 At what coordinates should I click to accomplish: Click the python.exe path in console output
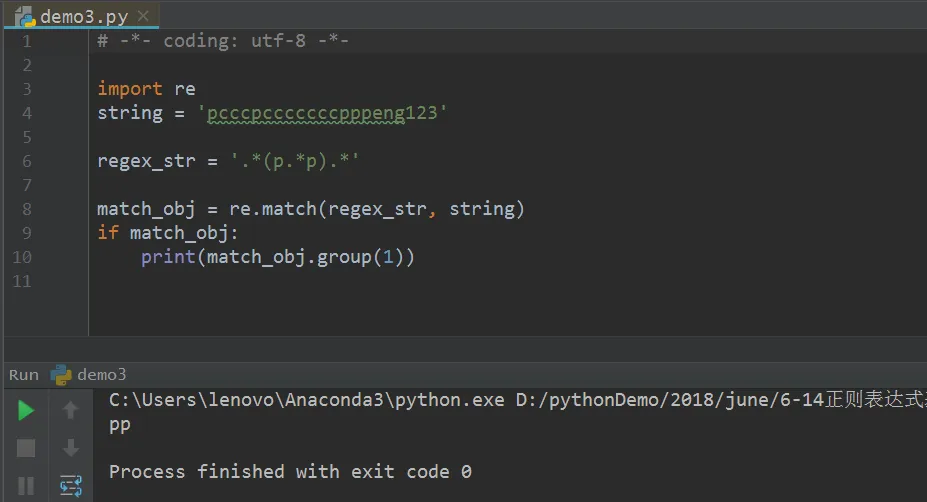[306, 400]
